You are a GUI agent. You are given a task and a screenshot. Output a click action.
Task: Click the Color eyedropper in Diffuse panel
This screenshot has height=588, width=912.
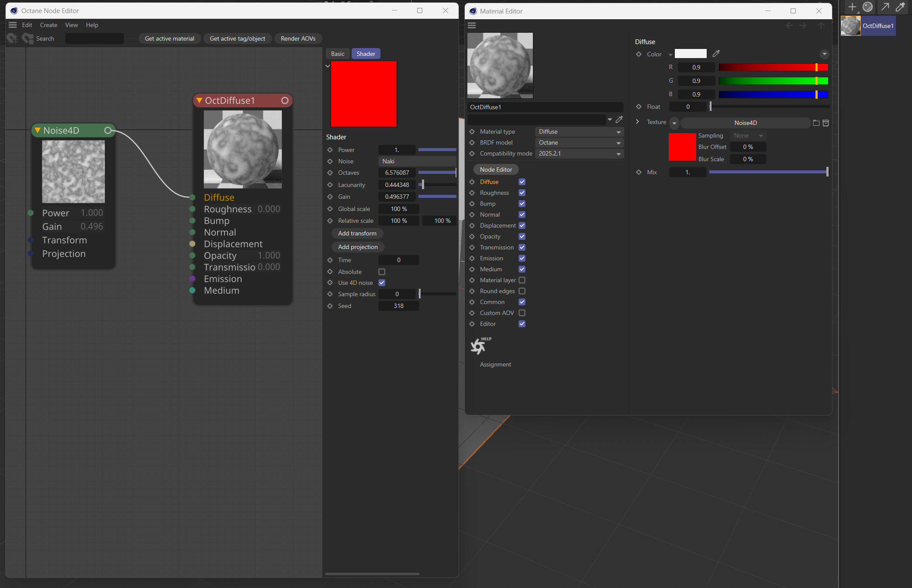[x=716, y=54]
